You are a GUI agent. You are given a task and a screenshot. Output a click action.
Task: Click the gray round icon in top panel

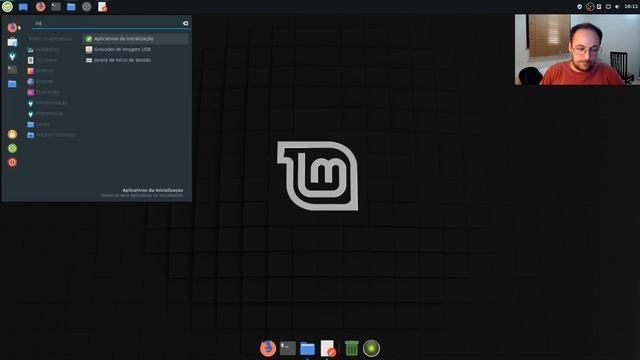click(87, 7)
